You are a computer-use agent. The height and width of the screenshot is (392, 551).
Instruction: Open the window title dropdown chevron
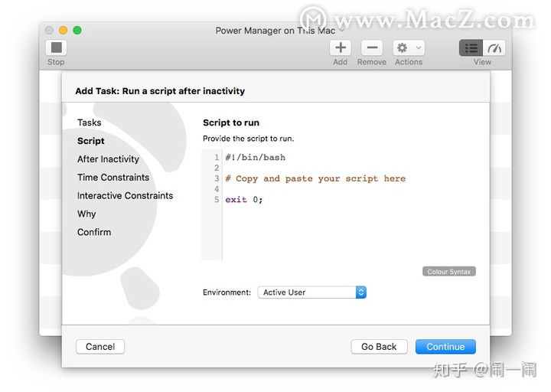point(341,31)
